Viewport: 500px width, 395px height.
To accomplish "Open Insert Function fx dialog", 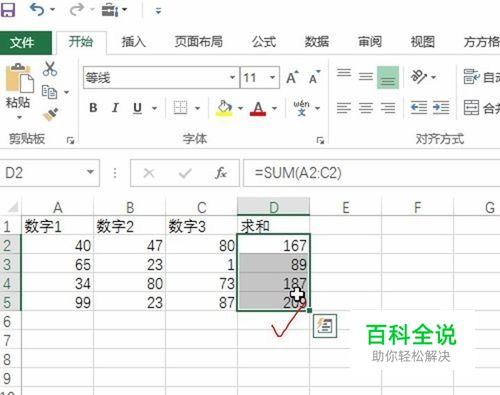I will [221, 173].
